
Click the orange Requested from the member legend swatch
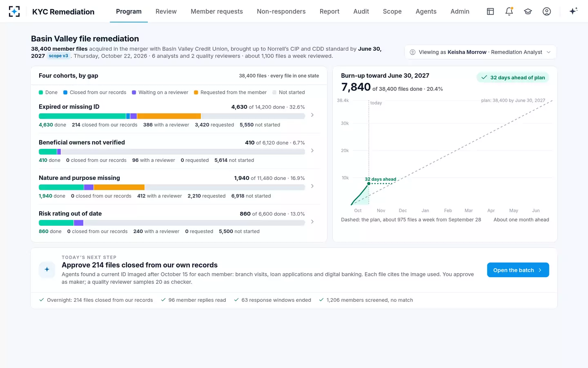(x=196, y=92)
